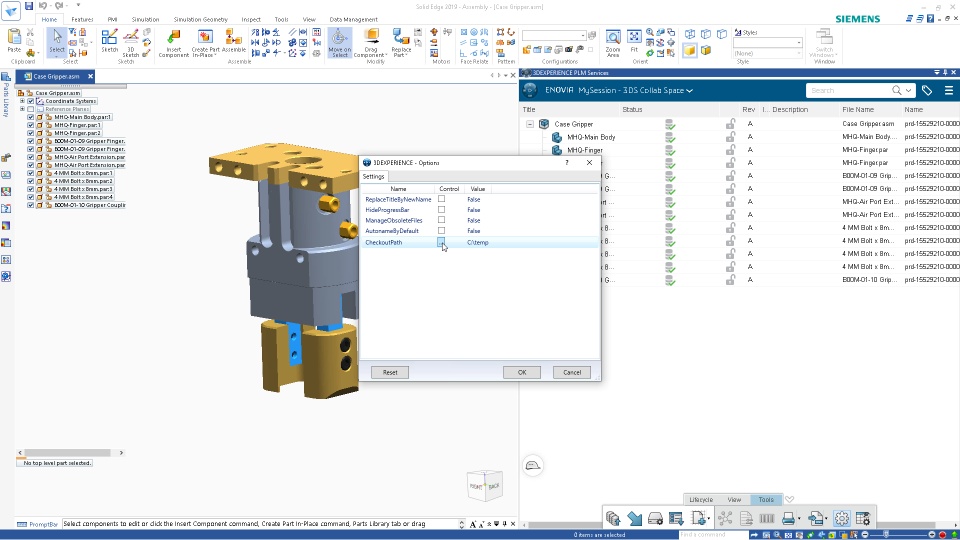Open quick access toolbar dropdown arrow
This screenshot has width=960, height=540.
click(78, 6)
